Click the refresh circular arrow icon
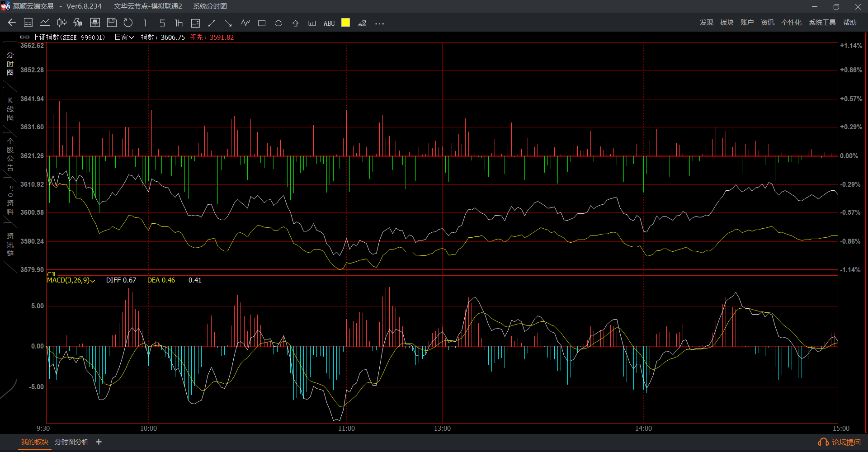The width and height of the screenshot is (868, 452). (x=128, y=23)
